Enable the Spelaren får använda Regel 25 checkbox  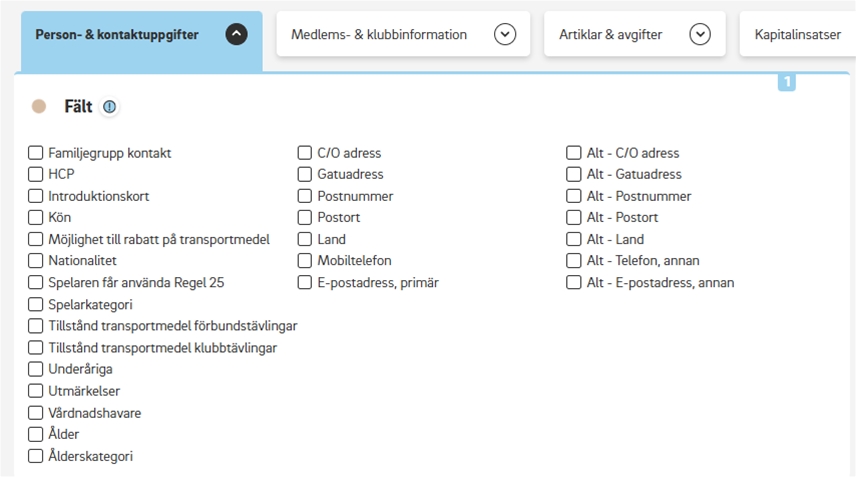[36, 282]
